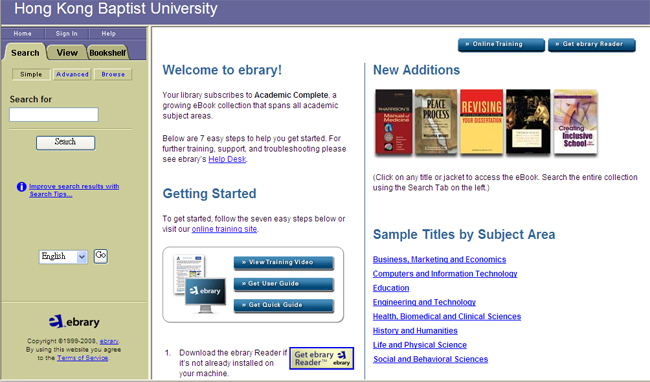Click the Online Training button

point(501,44)
